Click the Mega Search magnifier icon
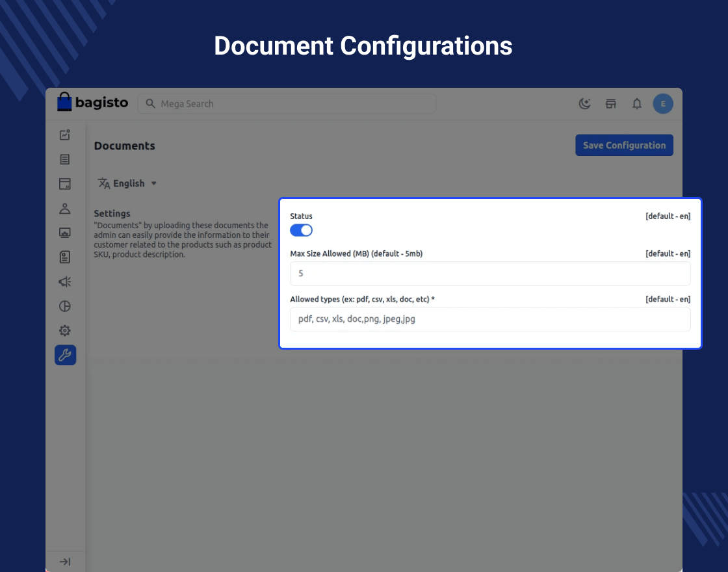This screenshot has height=572, width=728. pos(150,103)
